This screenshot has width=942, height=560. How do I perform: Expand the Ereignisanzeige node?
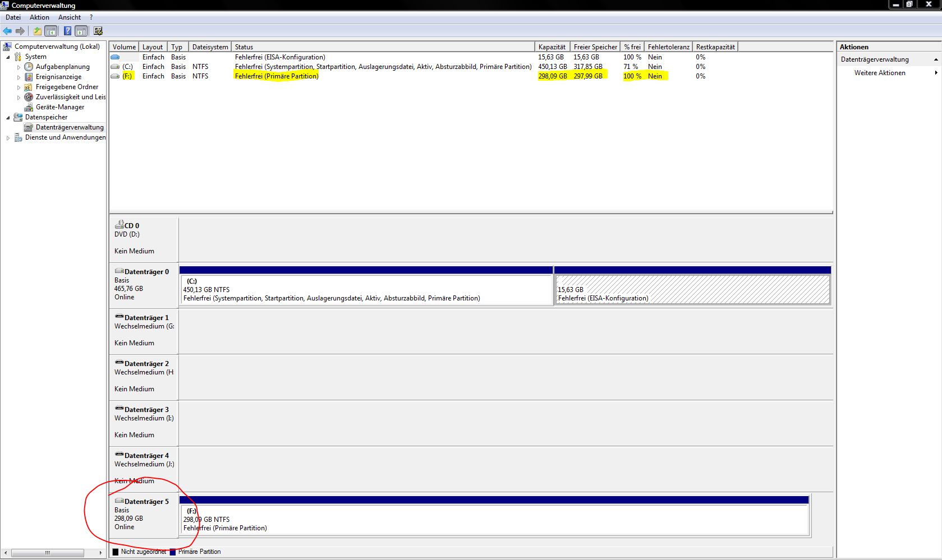(19, 77)
